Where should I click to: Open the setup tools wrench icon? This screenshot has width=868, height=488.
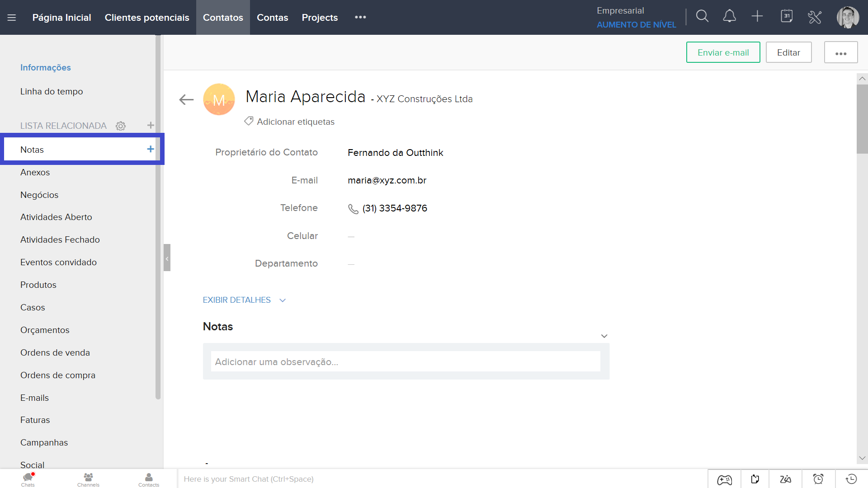pos(814,17)
